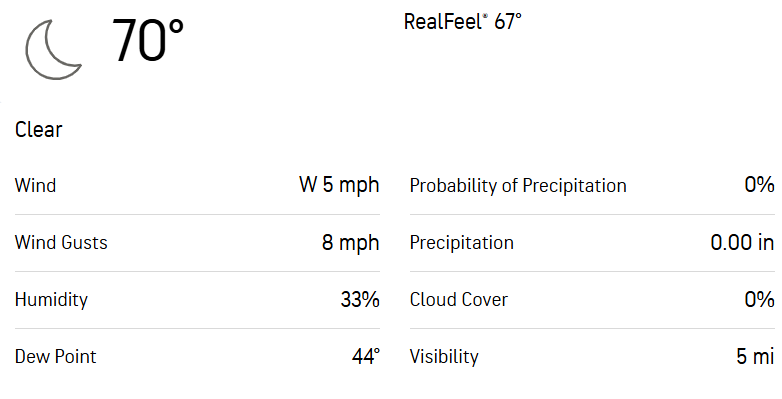Click the 0% cloud cover value
The image size is (782, 399).
(759, 299)
